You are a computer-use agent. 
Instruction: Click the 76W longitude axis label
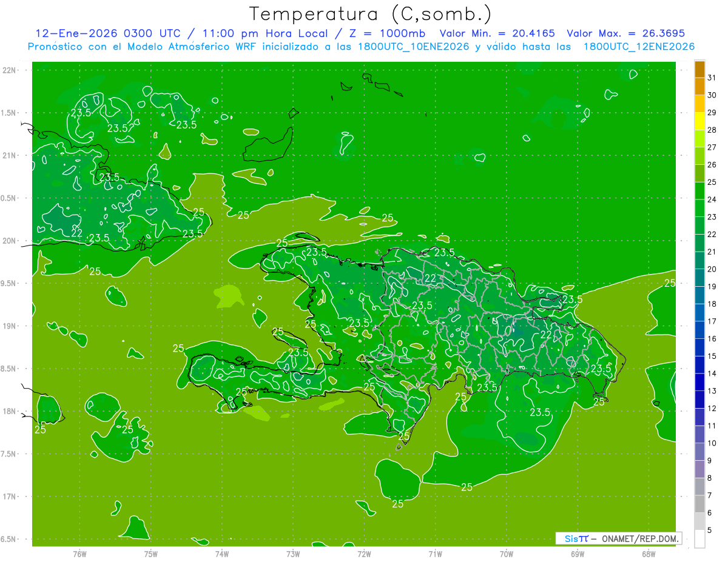pyautogui.click(x=79, y=554)
